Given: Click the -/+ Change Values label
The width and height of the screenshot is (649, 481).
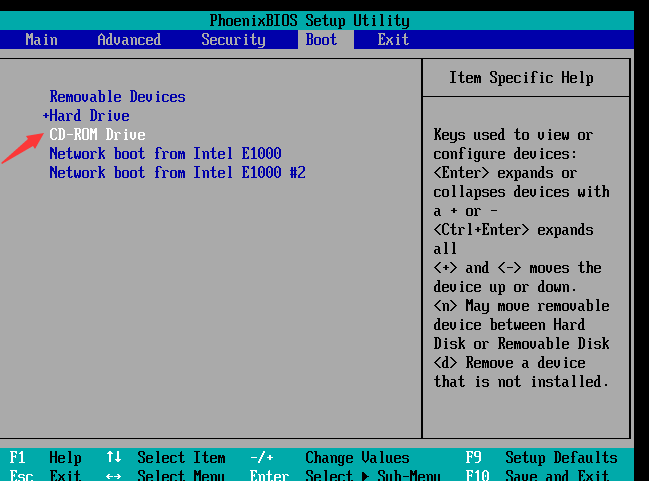Looking at the screenshot, I should [329, 458].
